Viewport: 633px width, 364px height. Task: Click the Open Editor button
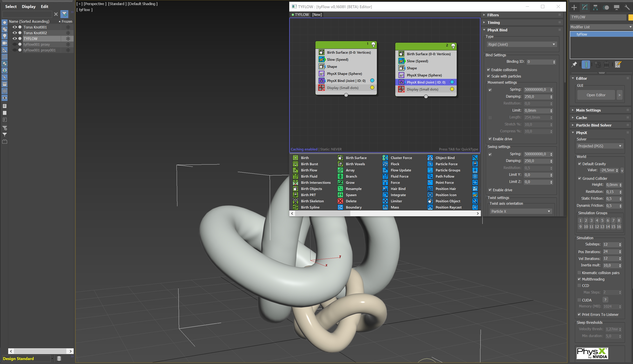(596, 95)
